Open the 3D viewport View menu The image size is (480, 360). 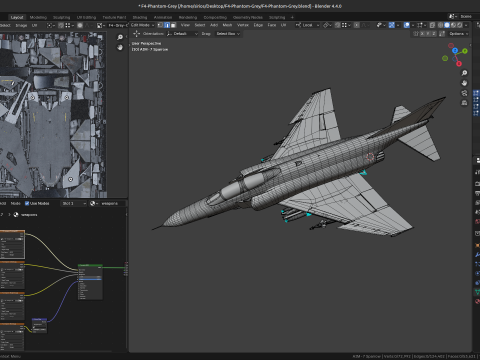click(185, 25)
